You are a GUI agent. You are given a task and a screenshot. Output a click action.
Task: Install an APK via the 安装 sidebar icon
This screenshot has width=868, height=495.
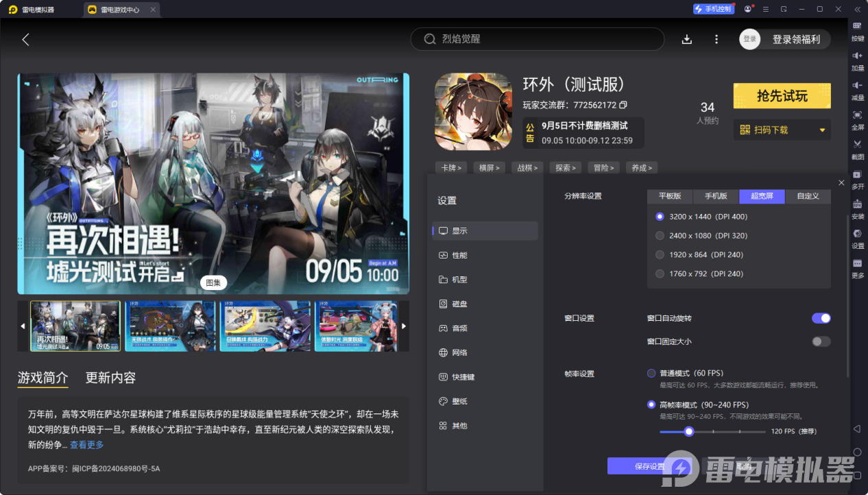857,209
